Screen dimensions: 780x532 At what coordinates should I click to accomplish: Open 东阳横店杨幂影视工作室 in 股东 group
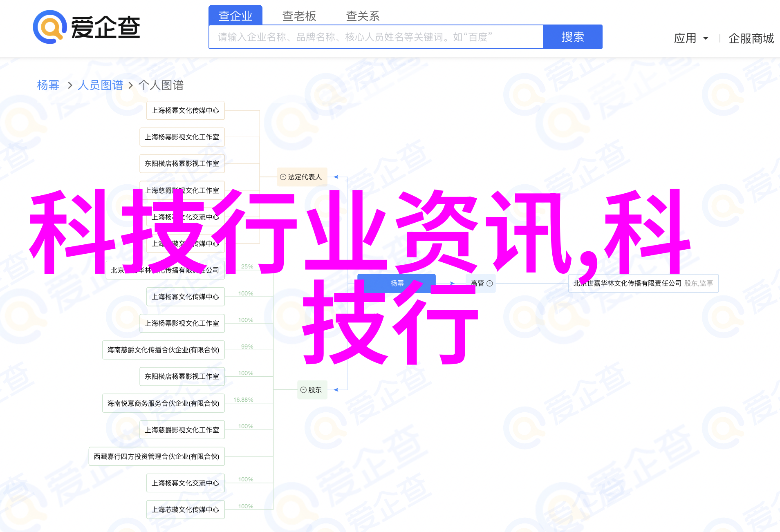182,376
